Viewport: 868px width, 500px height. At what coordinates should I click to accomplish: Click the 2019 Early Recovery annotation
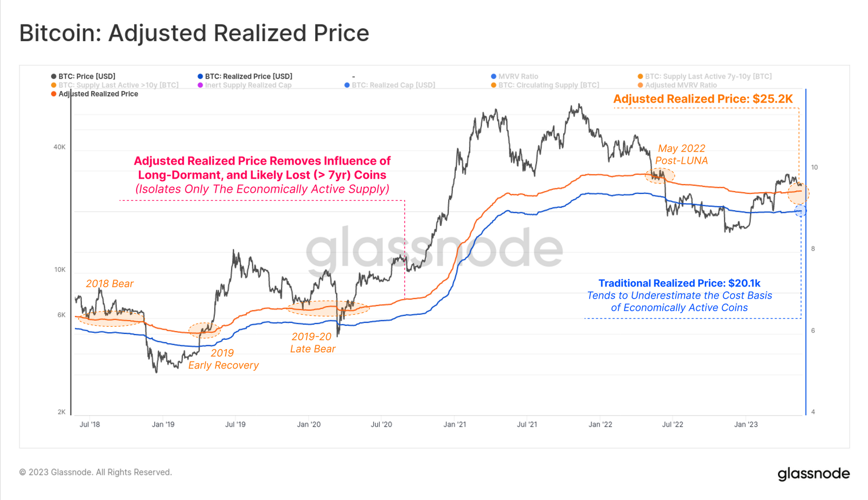pyautogui.click(x=223, y=359)
